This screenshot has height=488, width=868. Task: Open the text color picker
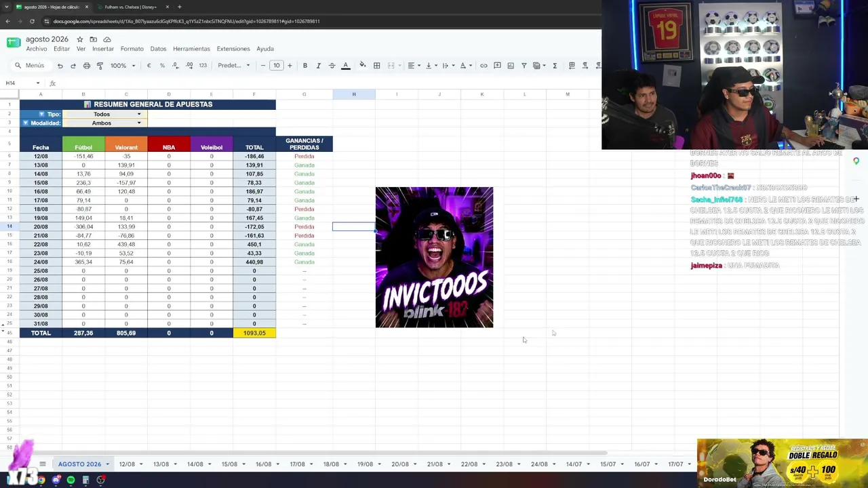pos(345,66)
